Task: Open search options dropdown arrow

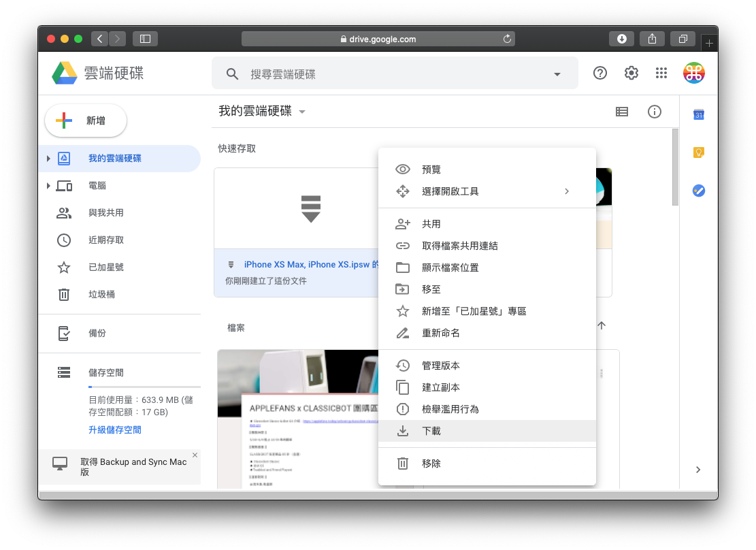Action: 557,74
